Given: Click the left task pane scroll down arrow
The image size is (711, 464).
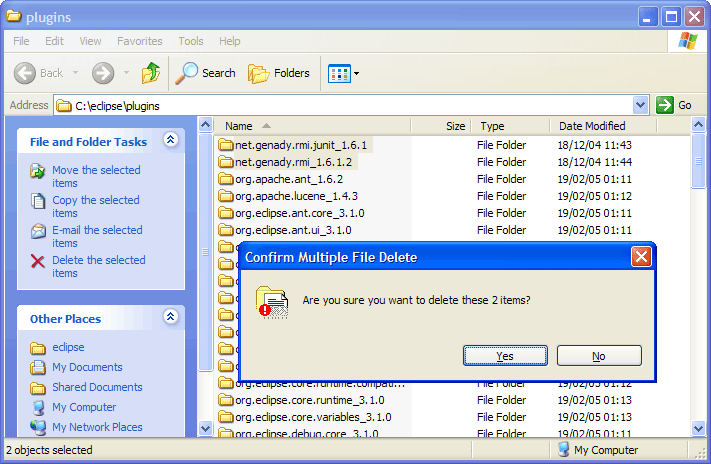Looking at the screenshot, I should click(205, 428).
